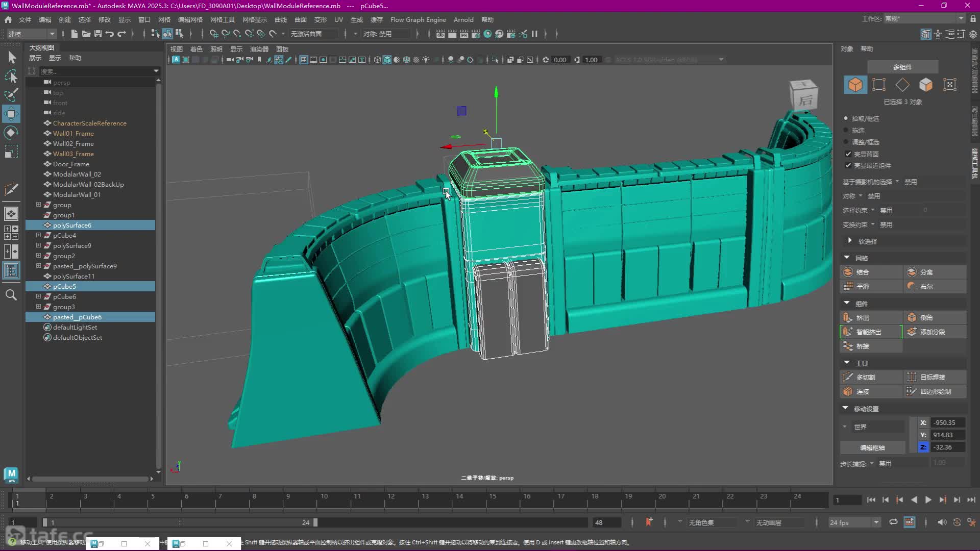Image resolution: width=980 pixels, height=551 pixels.
Task: Expand the Soft Selection (软选择) section
Action: 850,241
